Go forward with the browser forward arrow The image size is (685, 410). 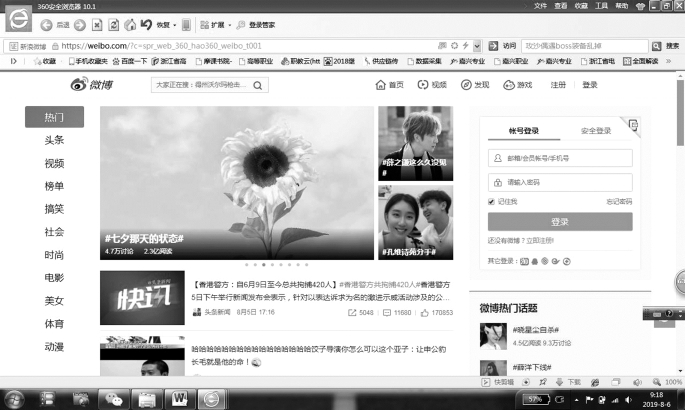coord(80,25)
